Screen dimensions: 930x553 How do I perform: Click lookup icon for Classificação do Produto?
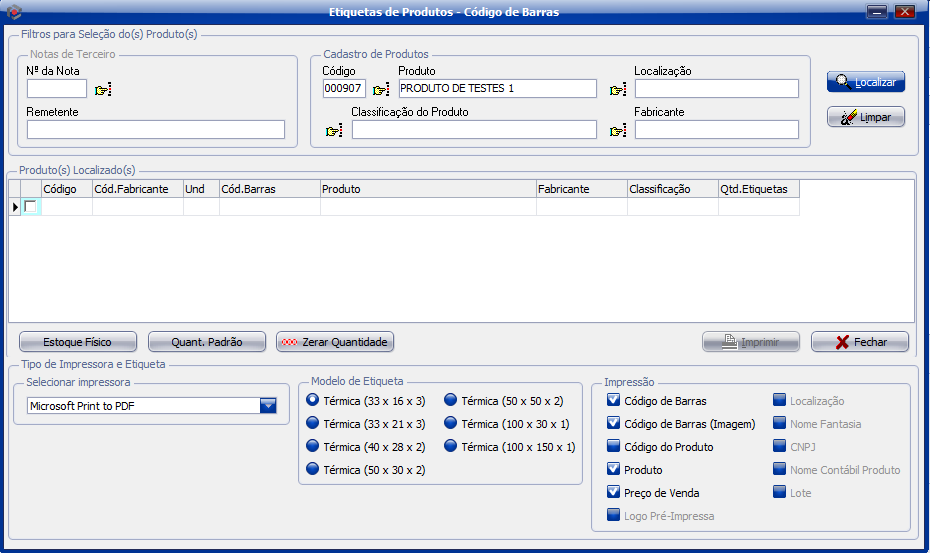(334, 131)
